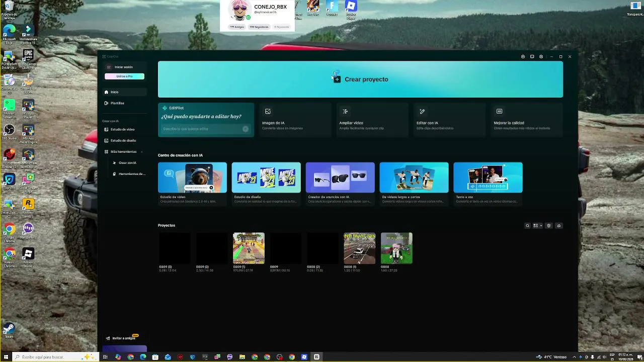
Task: Click the Proyectos heading
Action: point(167,225)
